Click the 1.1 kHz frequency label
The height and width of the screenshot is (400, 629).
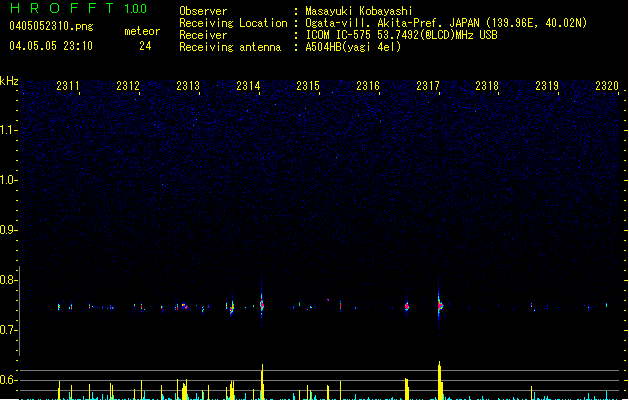coord(9,130)
